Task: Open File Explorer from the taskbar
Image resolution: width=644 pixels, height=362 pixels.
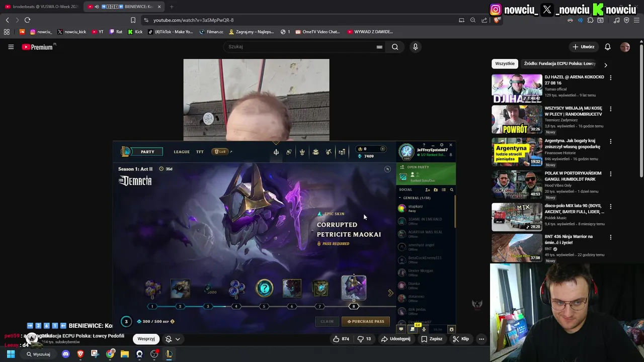Action: point(124,354)
